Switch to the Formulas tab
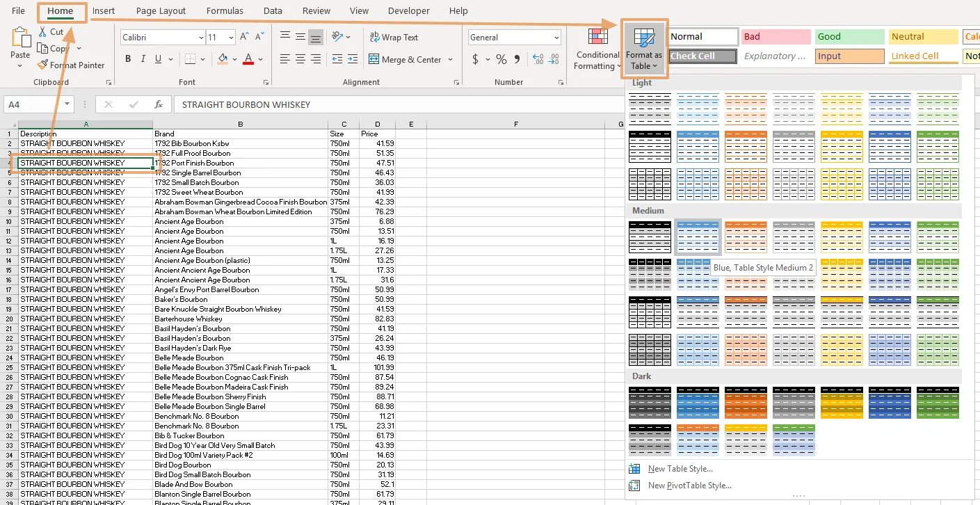The image size is (980, 505). 225,10
